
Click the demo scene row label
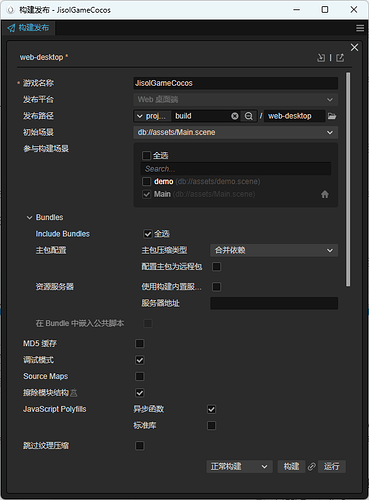tap(164, 182)
